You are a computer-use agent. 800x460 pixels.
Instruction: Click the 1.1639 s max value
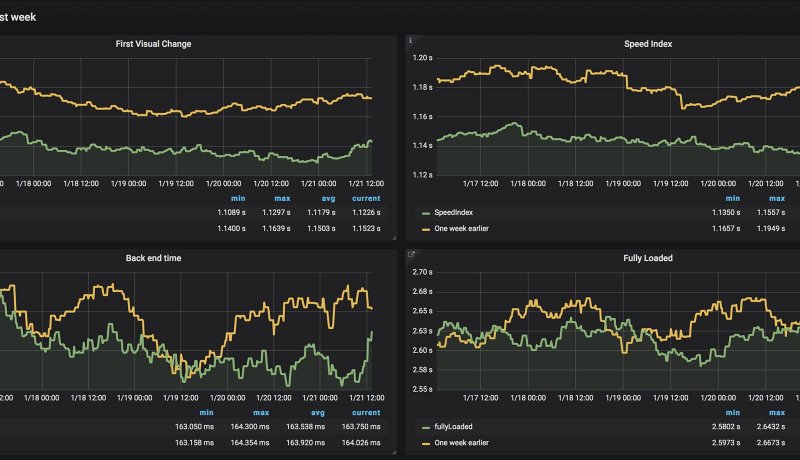[276, 228]
